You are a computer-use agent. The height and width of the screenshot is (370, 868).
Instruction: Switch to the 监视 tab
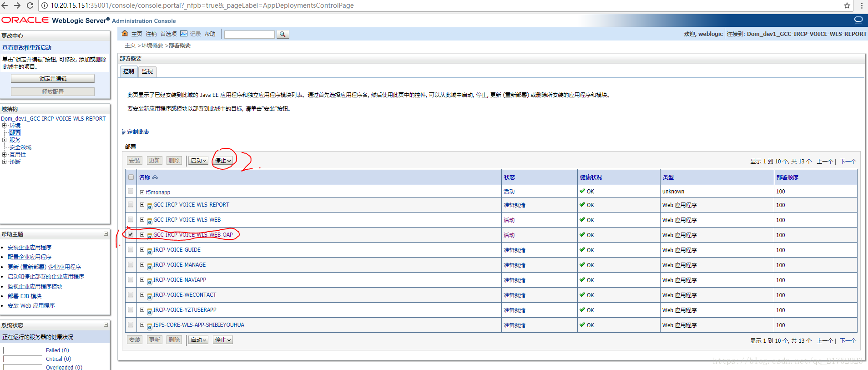[147, 71]
